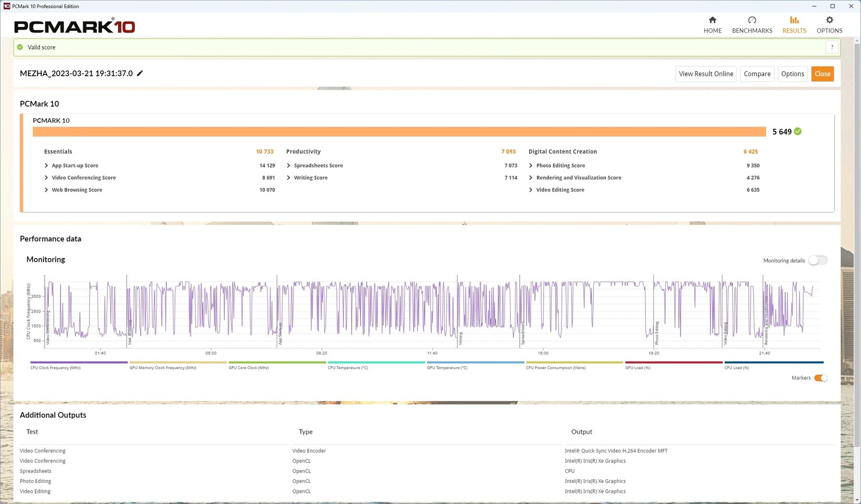Select GPU Core Clock legend bar
This screenshot has height=504, width=861.
tap(277, 362)
